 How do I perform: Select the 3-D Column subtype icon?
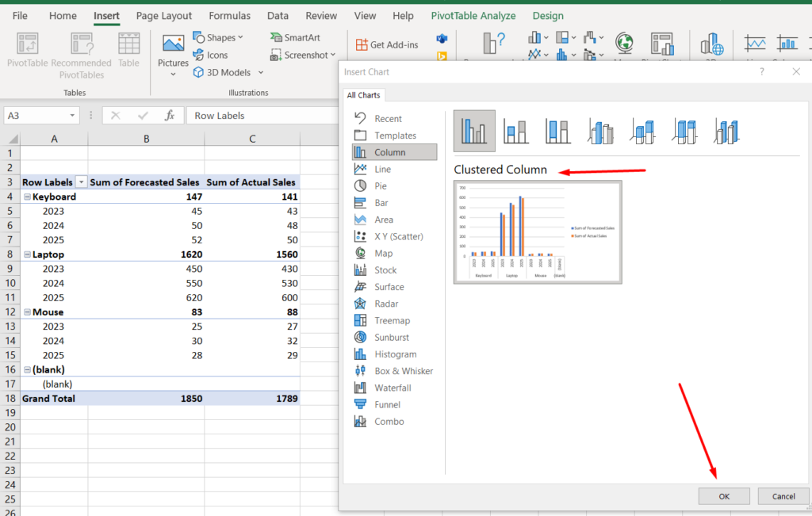[x=726, y=131]
